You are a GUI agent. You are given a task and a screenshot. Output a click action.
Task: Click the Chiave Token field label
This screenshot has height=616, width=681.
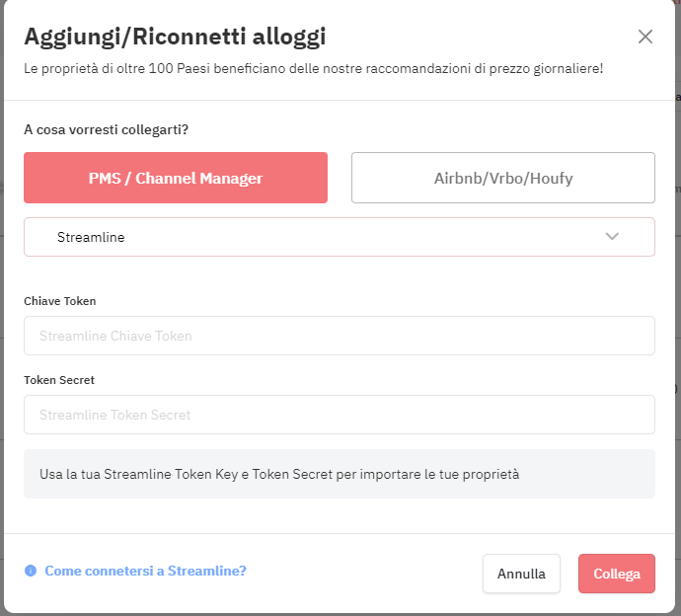60,301
